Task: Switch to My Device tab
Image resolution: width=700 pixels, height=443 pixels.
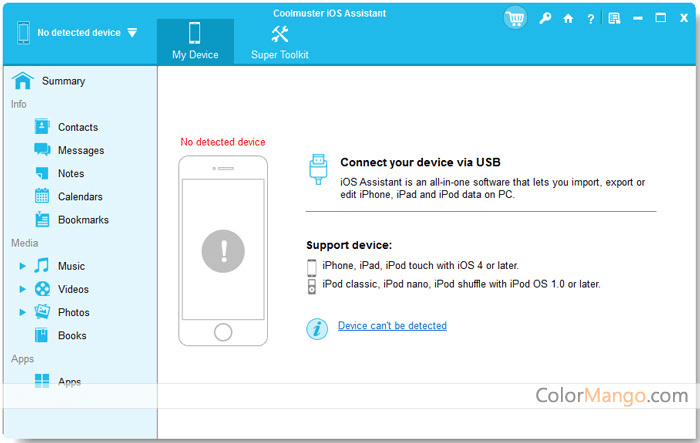Action: 195,42
